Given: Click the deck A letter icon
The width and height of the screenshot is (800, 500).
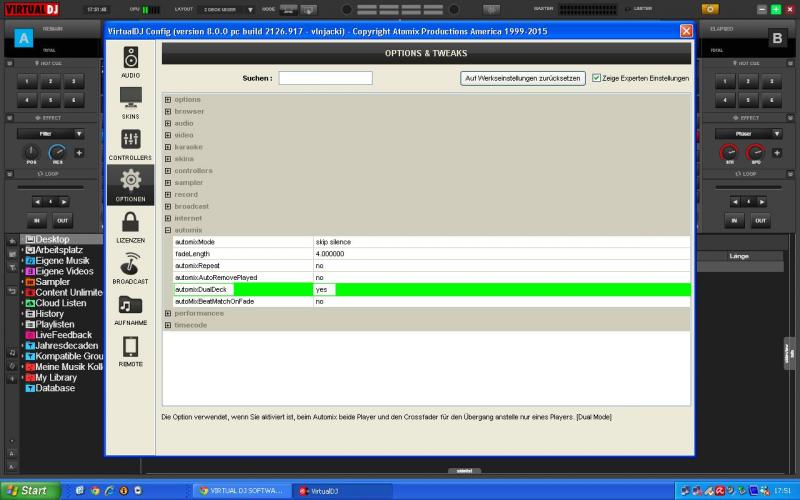Looking at the screenshot, I should [23, 38].
